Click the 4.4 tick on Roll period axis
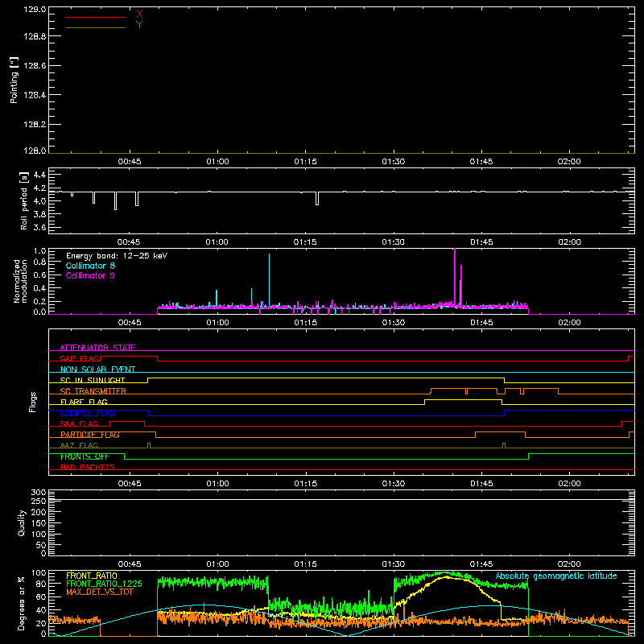This screenshot has height=644, width=644. 39,175
